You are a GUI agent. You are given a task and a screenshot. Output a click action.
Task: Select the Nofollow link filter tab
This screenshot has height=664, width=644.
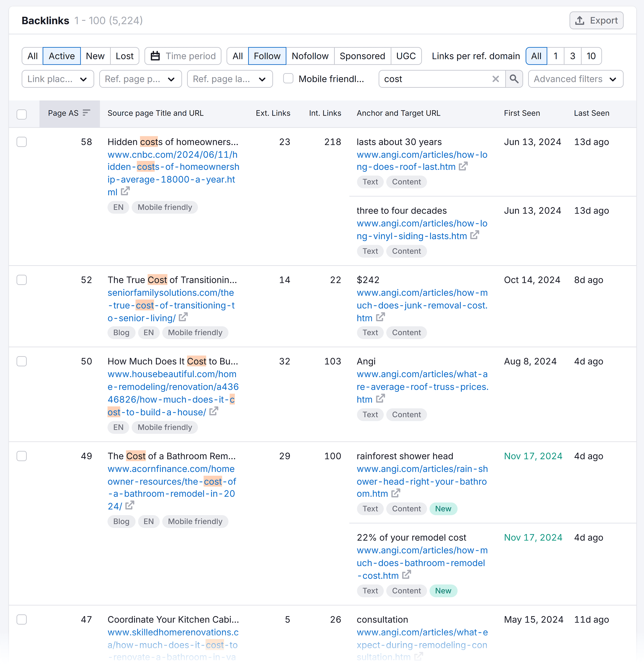tap(310, 56)
